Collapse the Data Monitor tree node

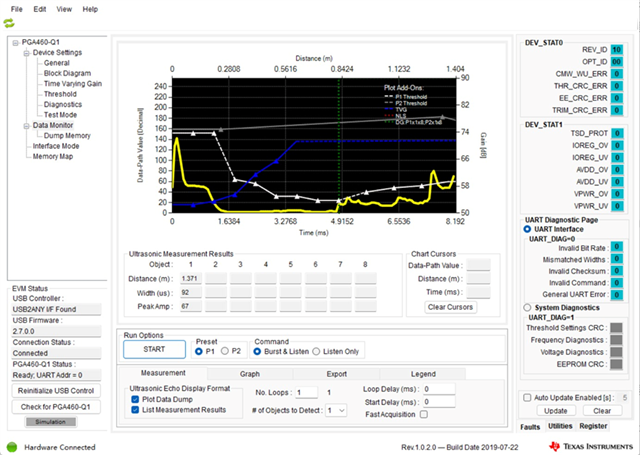(x=27, y=126)
